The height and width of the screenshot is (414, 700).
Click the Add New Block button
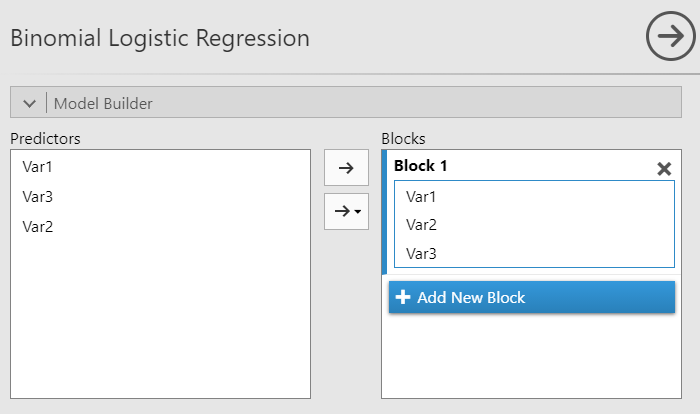pyautogui.click(x=532, y=297)
